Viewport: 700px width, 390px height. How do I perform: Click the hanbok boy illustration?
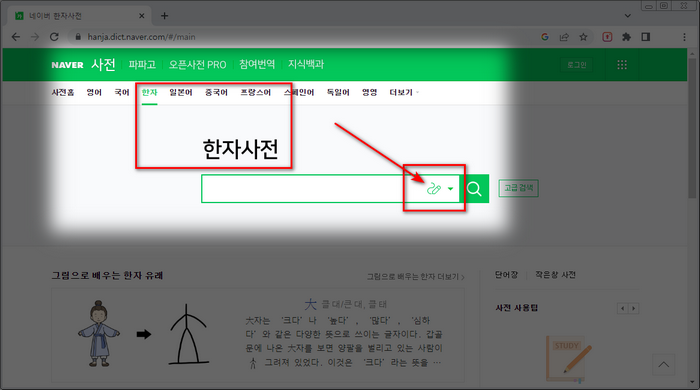click(99, 333)
